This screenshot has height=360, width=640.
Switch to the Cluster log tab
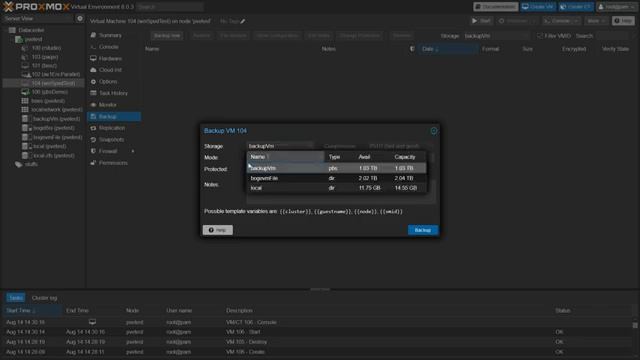tap(44, 298)
